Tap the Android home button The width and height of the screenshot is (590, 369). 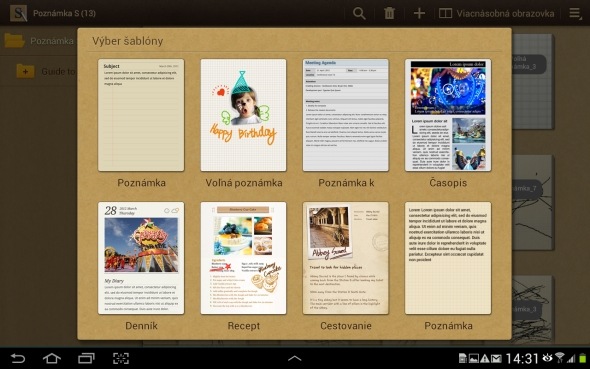click(52, 358)
